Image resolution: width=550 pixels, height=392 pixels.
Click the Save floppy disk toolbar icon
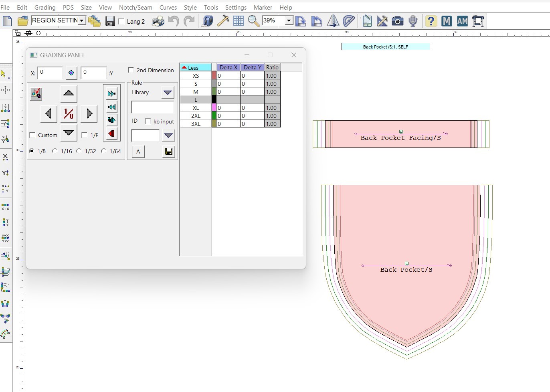coord(110,21)
